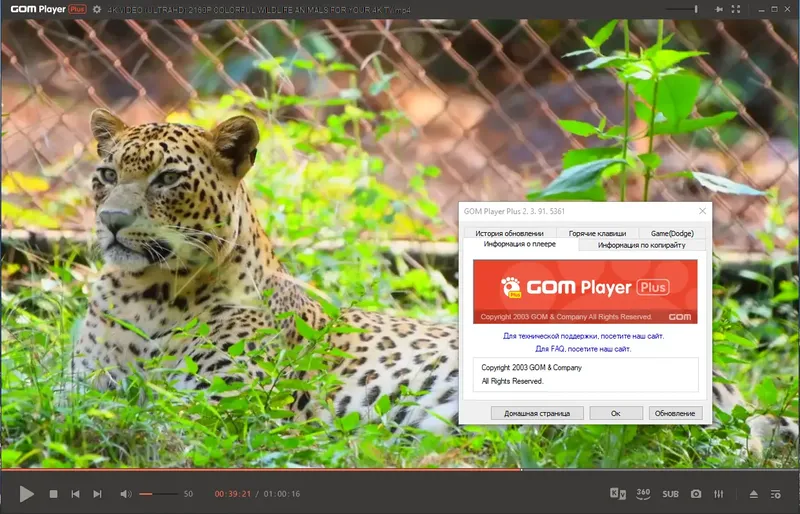This screenshot has width=800, height=514.
Task: Click the Play button
Action: 27,494
